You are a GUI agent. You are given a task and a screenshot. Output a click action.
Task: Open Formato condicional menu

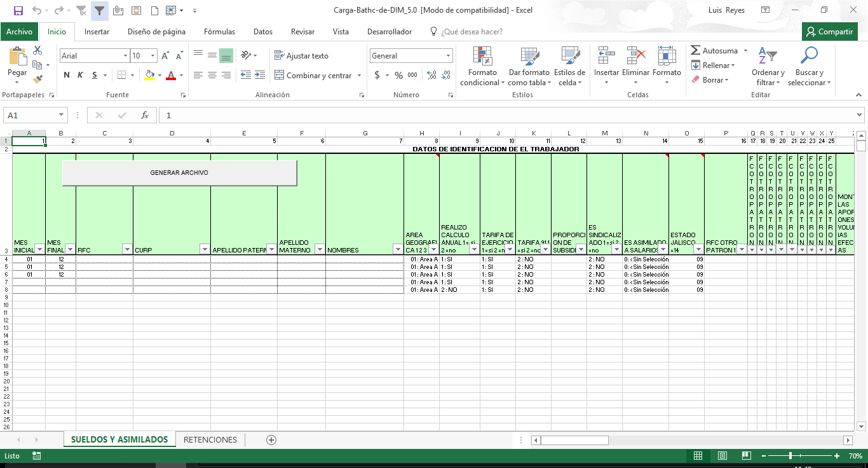click(482, 66)
